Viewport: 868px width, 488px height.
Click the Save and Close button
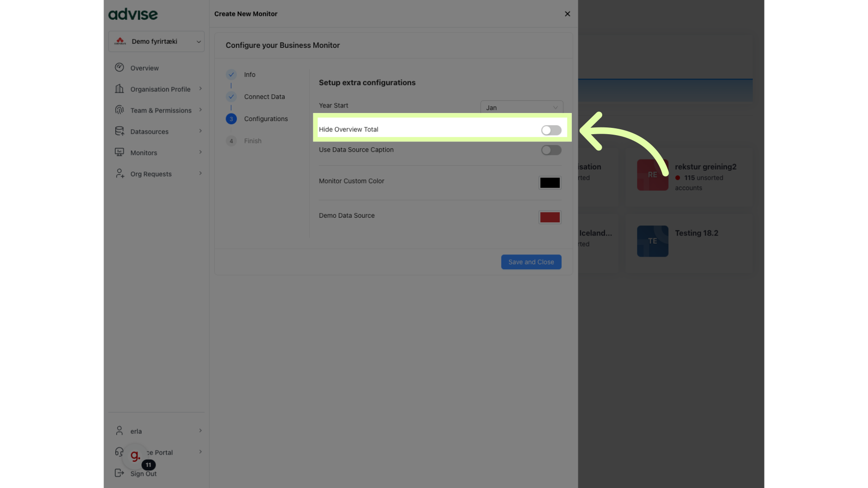[x=531, y=262]
